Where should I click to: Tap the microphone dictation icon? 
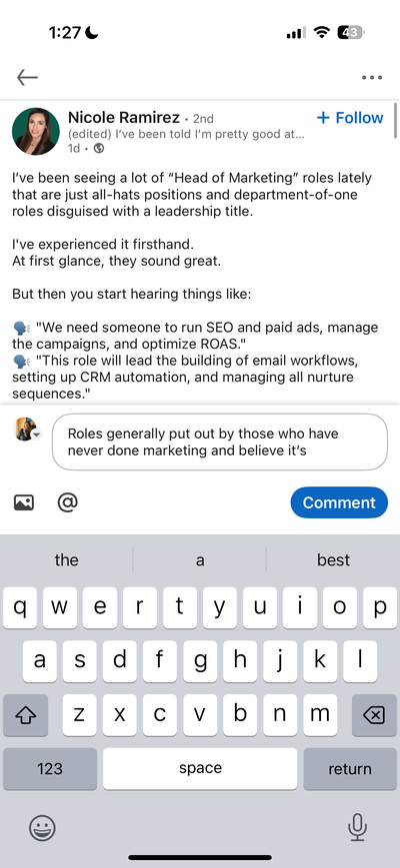357,829
